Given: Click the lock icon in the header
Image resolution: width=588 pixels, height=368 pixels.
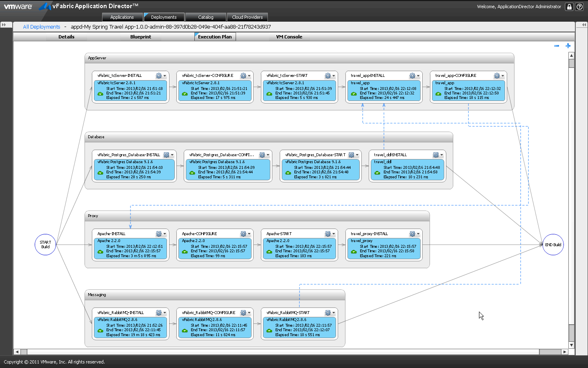Looking at the screenshot, I should [x=569, y=7].
